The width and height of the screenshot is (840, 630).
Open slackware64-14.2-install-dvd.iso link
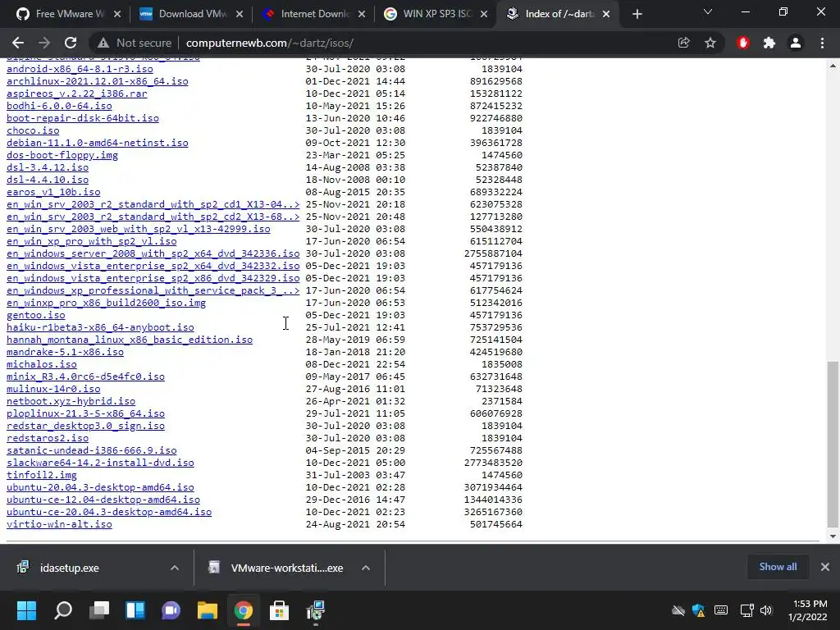[x=100, y=463]
